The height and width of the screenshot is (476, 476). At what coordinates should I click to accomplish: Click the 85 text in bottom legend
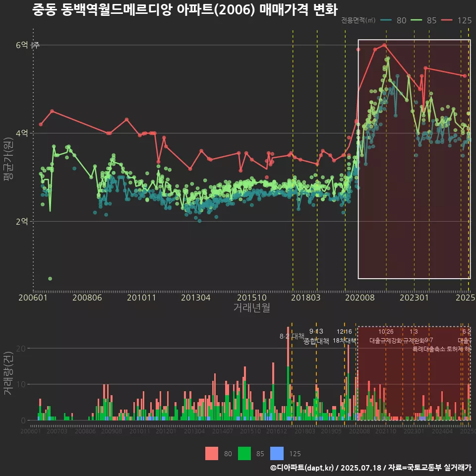coord(260,454)
